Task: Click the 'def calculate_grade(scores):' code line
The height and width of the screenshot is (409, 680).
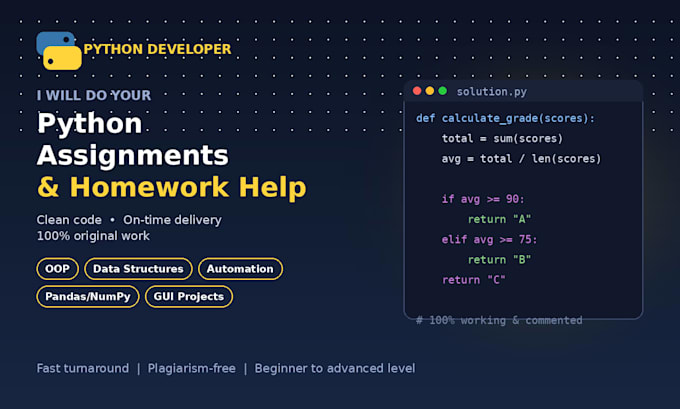Action: point(505,118)
